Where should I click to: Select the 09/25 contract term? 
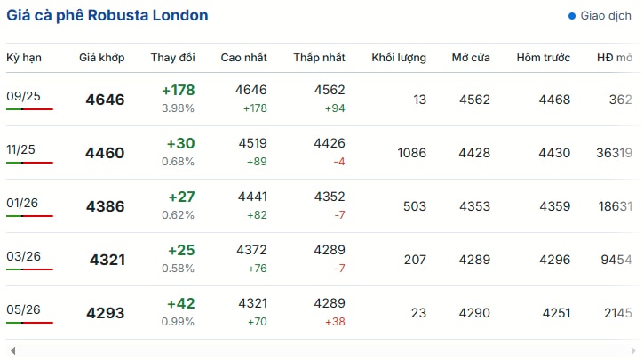23,96
